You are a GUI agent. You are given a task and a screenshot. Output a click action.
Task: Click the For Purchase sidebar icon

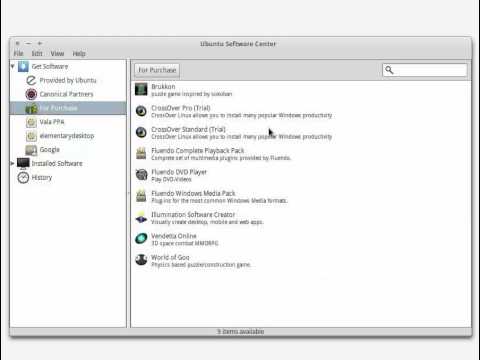tap(31, 108)
